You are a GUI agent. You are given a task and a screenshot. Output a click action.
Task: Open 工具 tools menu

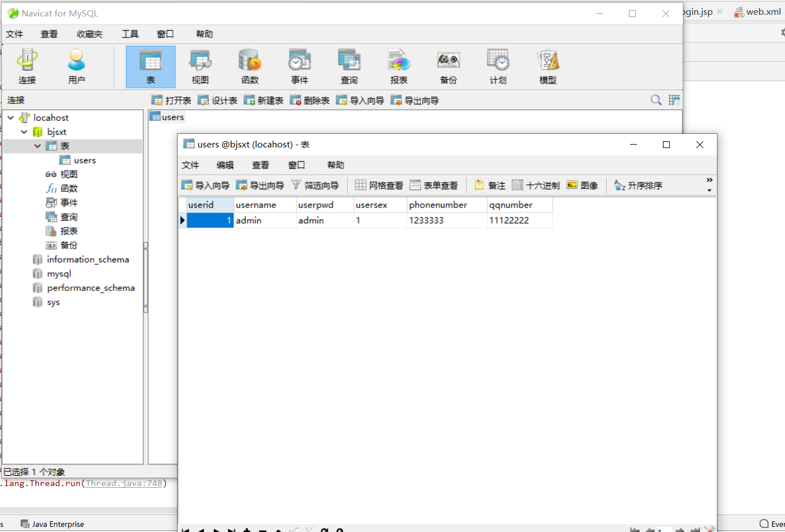tap(130, 34)
